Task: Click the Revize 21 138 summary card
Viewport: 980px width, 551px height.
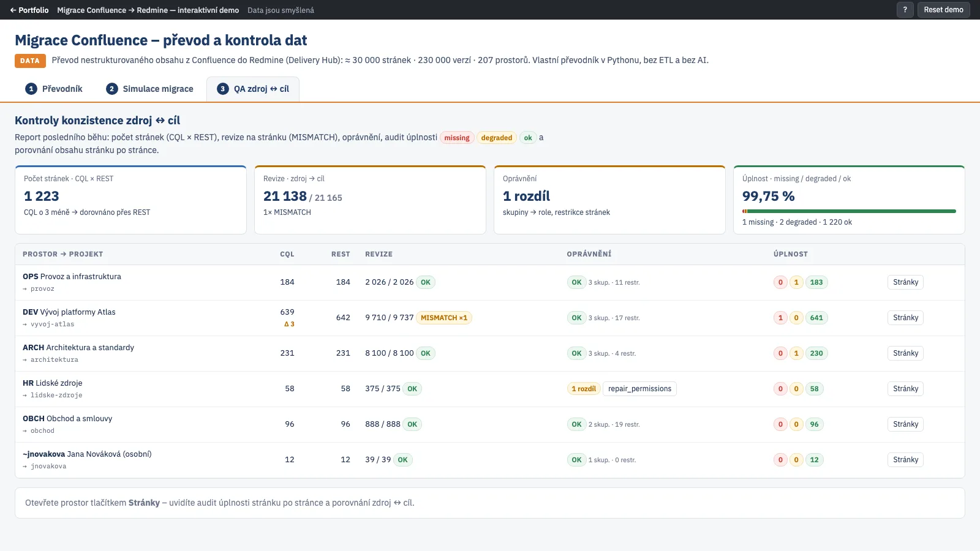Action: tap(370, 200)
